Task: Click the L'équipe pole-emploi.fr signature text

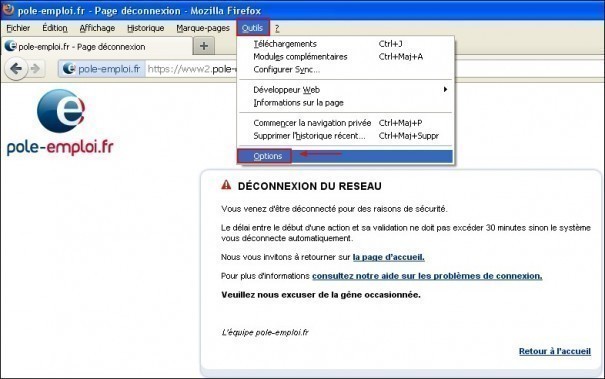Action: (265, 332)
